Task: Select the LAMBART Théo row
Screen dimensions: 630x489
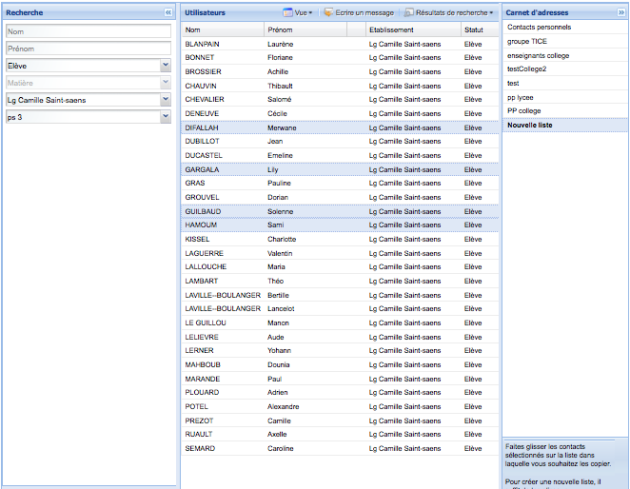Action: pyautogui.click(x=340, y=281)
